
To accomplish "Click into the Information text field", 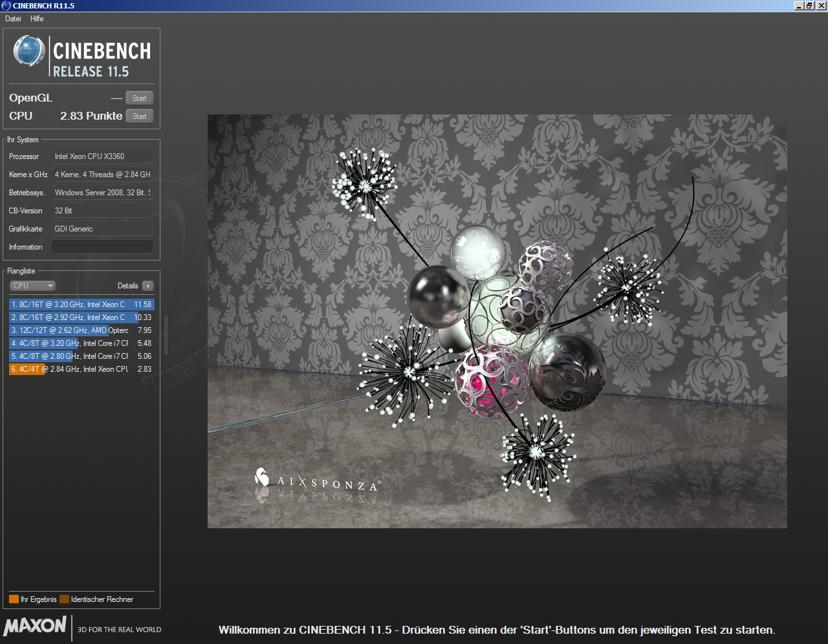I will click(x=102, y=247).
